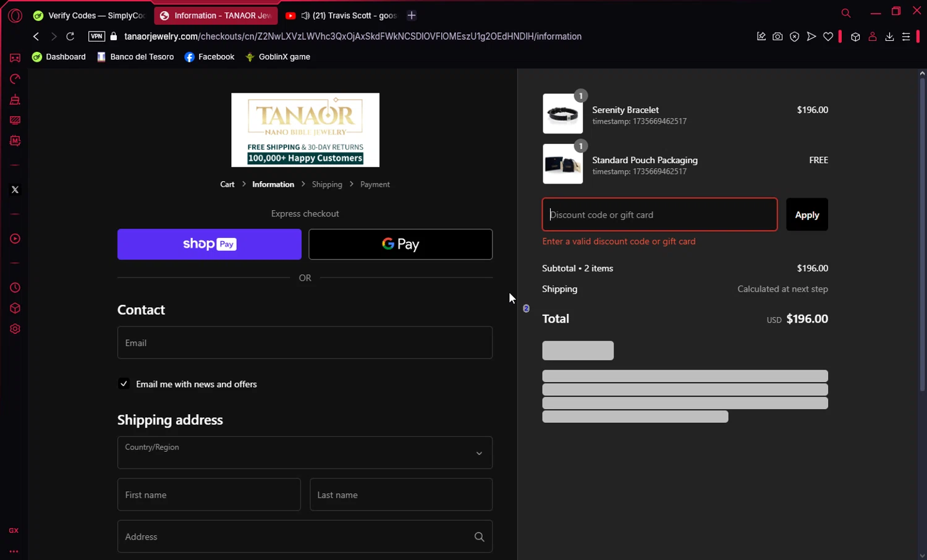Open My Flow send arrow icon
The width and height of the screenshot is (927, 560).
click(811, 36)
